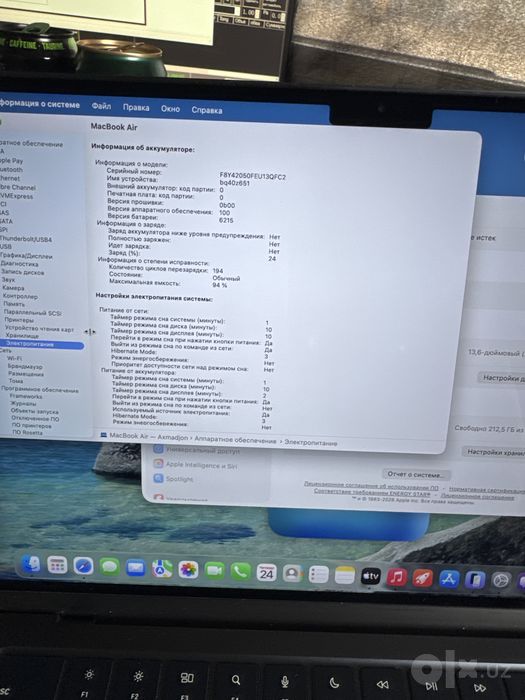Screen dimensions: 525x700
Task: Open Messages in the Dock
Action: (110, 567)
